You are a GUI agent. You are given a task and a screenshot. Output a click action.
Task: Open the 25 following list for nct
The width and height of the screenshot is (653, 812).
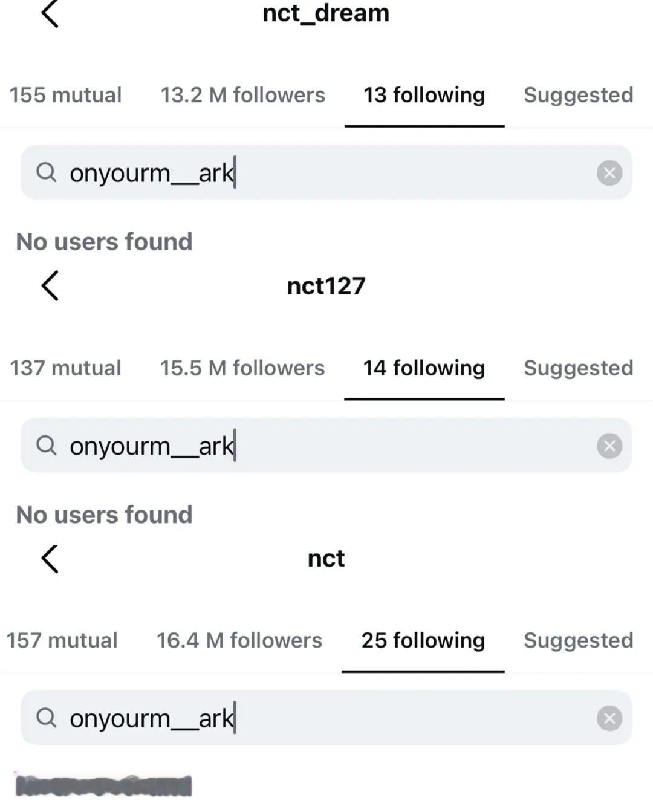click(423, 640)
